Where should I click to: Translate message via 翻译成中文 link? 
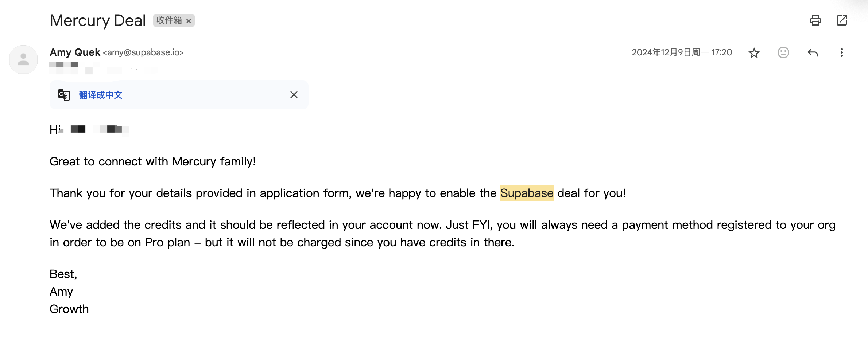[101, 95]
